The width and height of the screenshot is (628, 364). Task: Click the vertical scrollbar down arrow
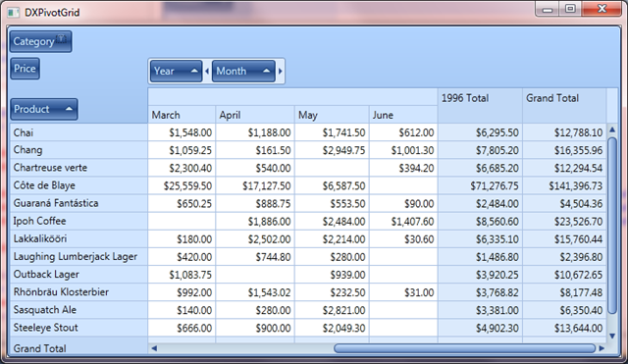pos(612,336)
